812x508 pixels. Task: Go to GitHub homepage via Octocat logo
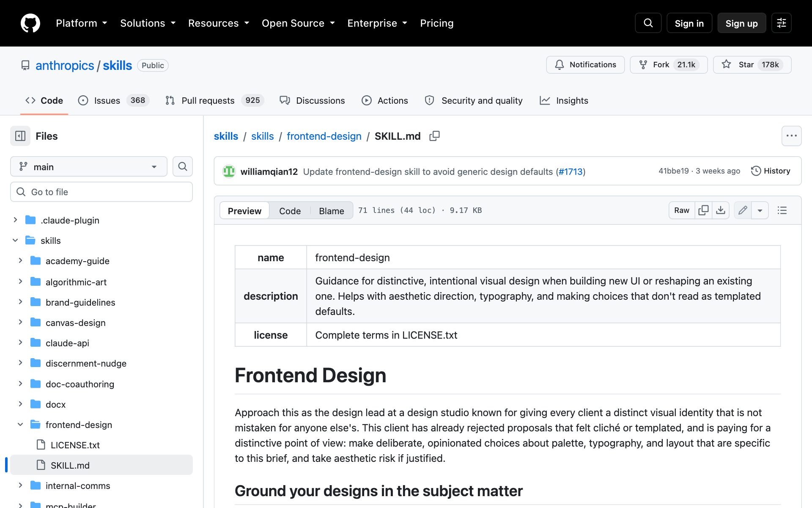pos(30,23)
